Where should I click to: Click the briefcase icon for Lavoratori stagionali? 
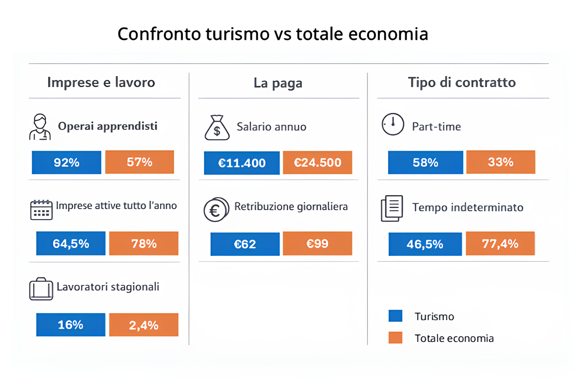tap(41, 289)
